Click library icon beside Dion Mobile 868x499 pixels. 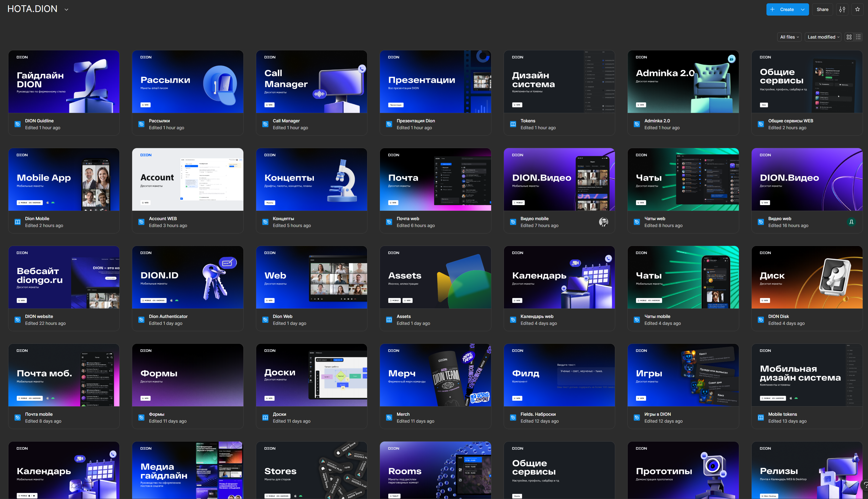pos(17,222)
